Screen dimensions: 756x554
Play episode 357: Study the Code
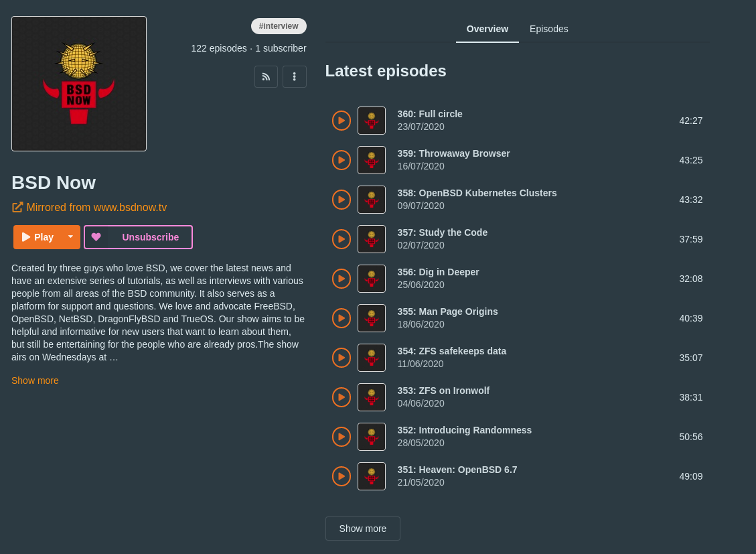(342, 239)
